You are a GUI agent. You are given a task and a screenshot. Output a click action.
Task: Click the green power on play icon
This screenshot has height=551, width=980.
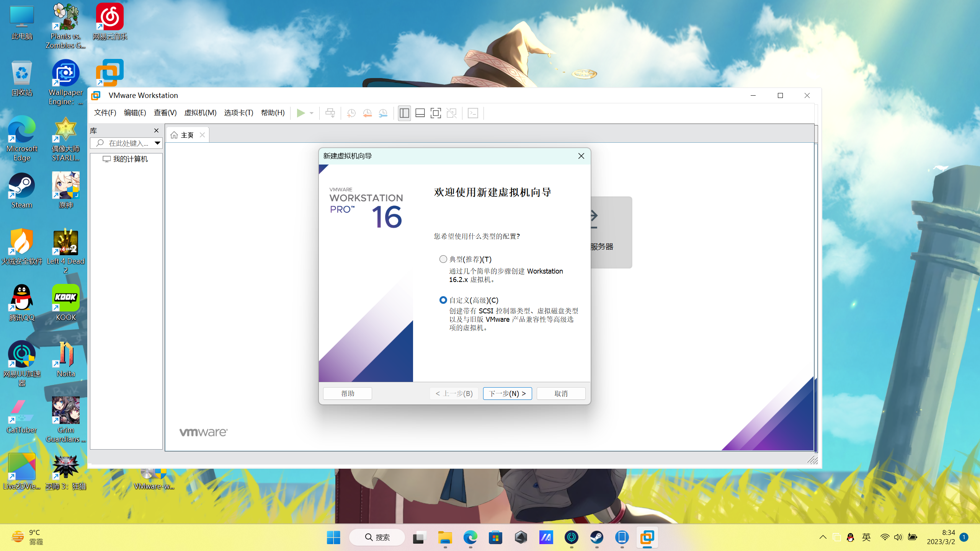[x=301, y=113]
